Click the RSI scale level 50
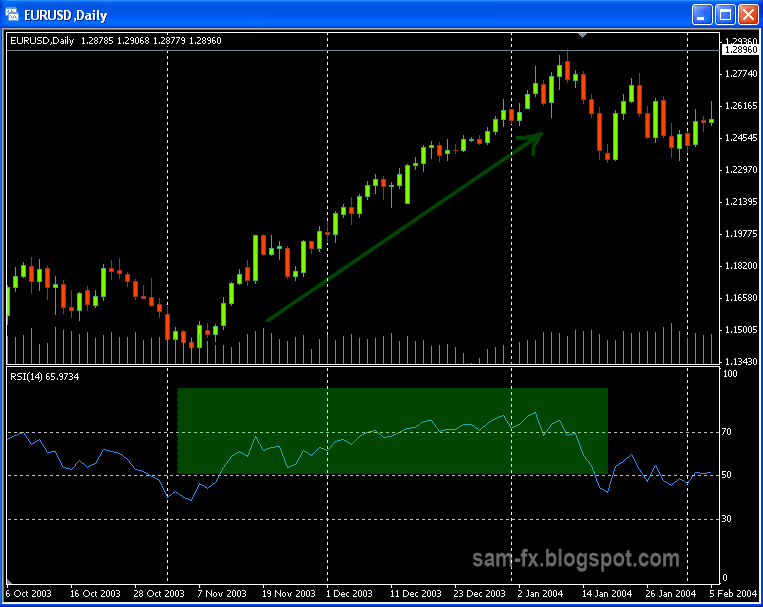The height and width of the screenshot is (607, 763). 727,475
